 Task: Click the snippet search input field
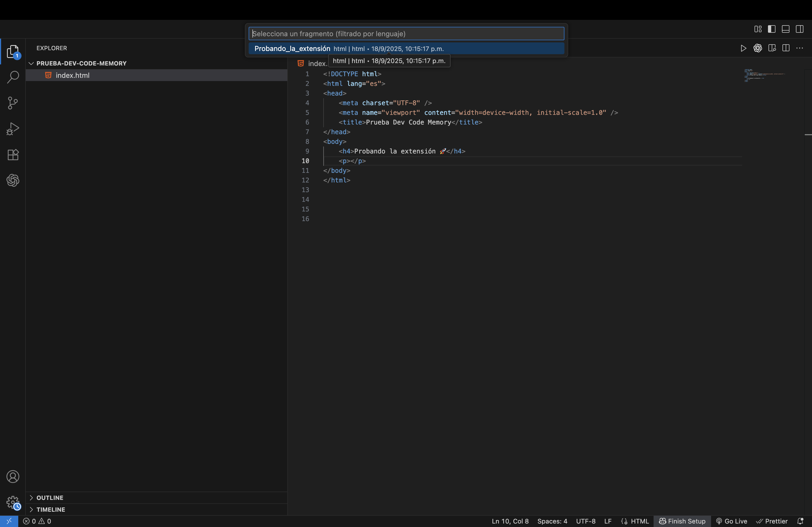[406, 34]
